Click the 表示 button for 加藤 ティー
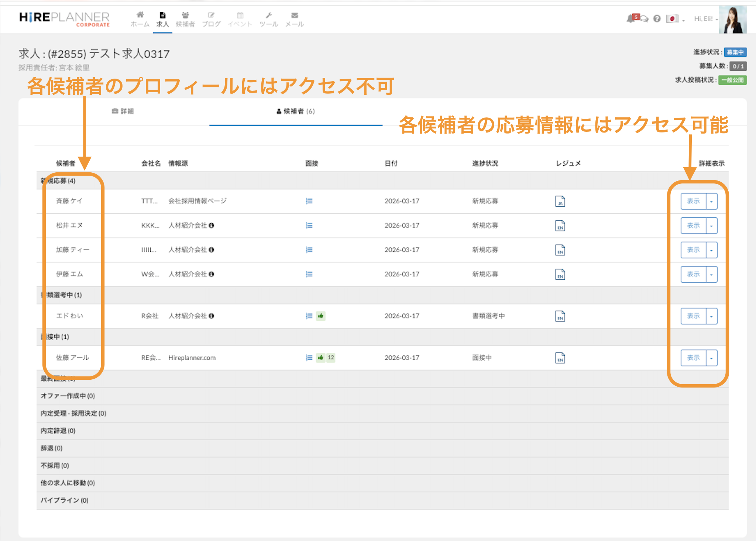Image resolution: width=756 pixels, height=541 pixels. 693,250
